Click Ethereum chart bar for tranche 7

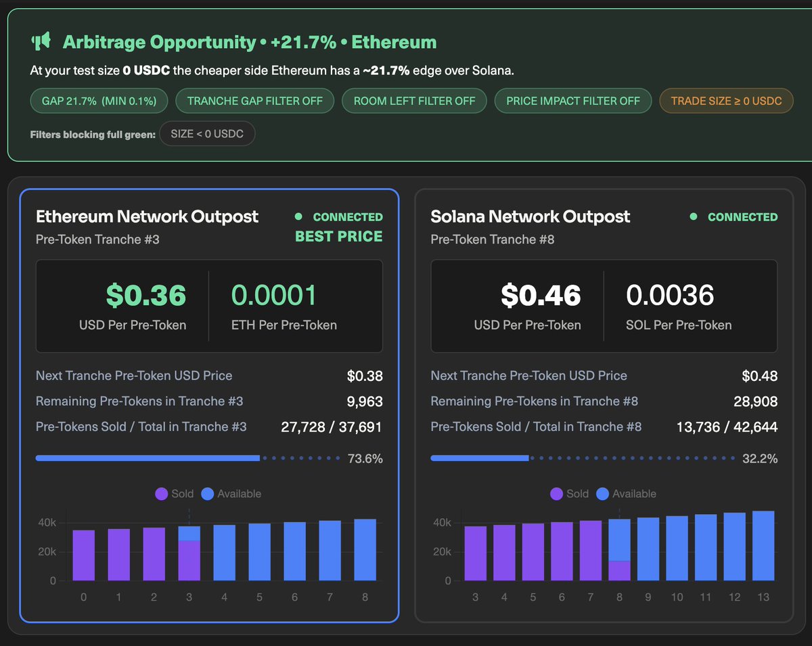(x=330, y=551)
